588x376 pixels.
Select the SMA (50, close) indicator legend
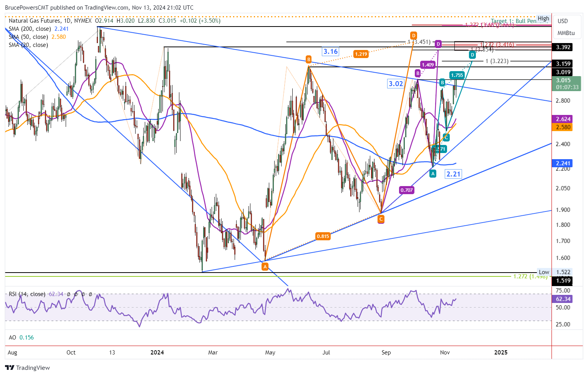(x=37, y=37)
